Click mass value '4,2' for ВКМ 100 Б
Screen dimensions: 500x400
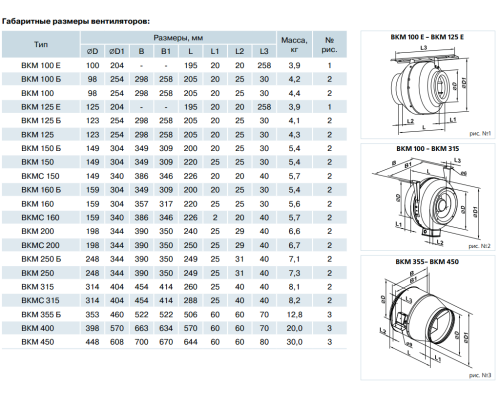pos(294,79)
